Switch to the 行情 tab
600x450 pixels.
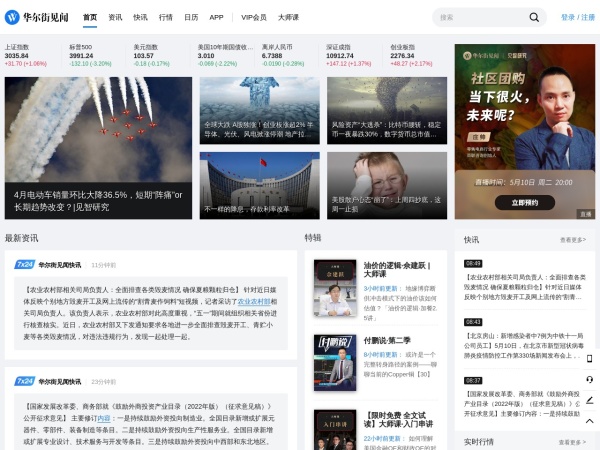[x=165, y=17]
